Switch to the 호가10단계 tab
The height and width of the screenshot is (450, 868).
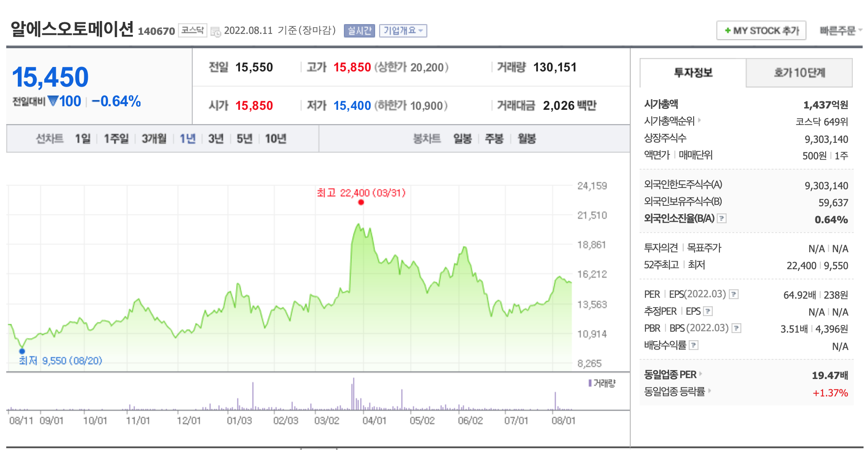(799, 73)
